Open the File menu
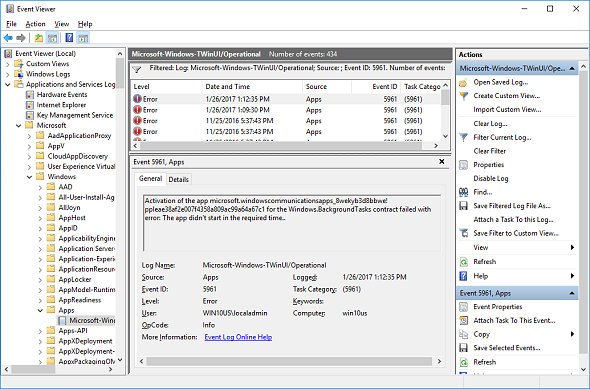 pyautogui.click(x=11, y=24)
